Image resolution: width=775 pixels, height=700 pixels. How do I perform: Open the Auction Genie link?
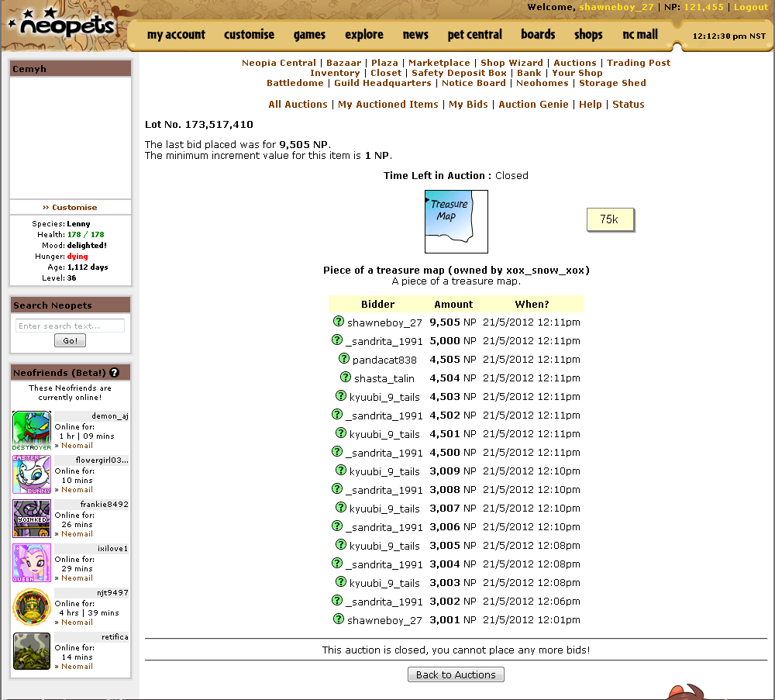[533, 105]
